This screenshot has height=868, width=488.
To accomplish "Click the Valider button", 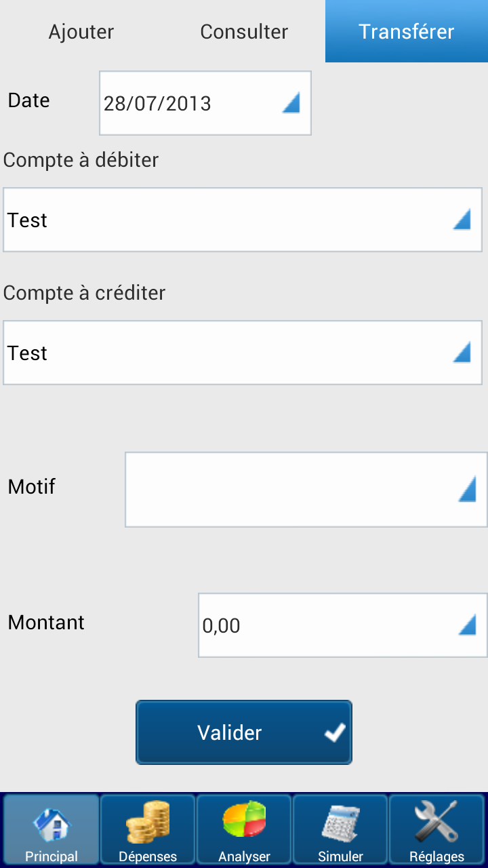I will coord(244,732).
